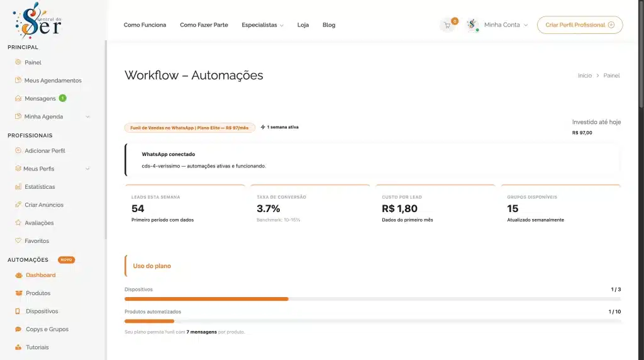Viewport: 644px width, 360px height.
Task: Click the Workflow – Automações page title
Action: (194, 75)
